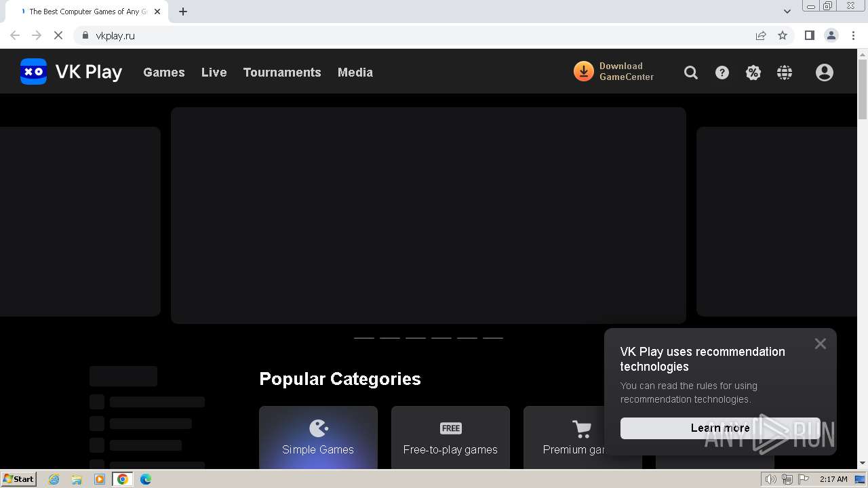Open the Media menu

click(355, 72)
